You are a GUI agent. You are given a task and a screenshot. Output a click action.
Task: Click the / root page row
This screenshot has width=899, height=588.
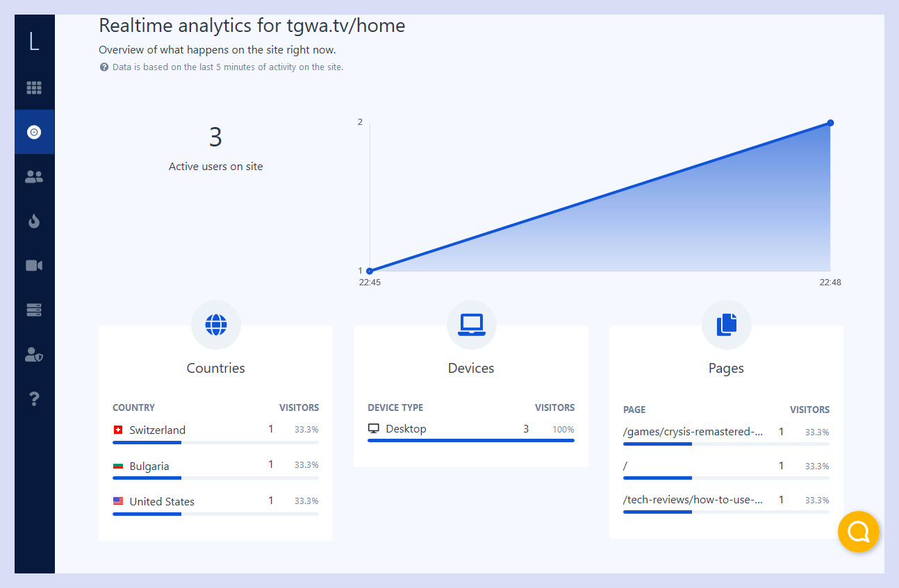point(726,467)
